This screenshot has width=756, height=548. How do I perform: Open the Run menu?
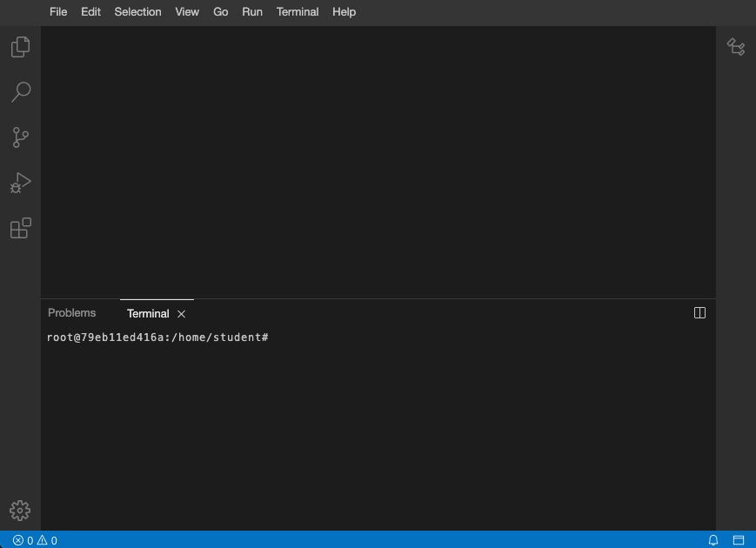pyautogui.click(x=251, y=12)
